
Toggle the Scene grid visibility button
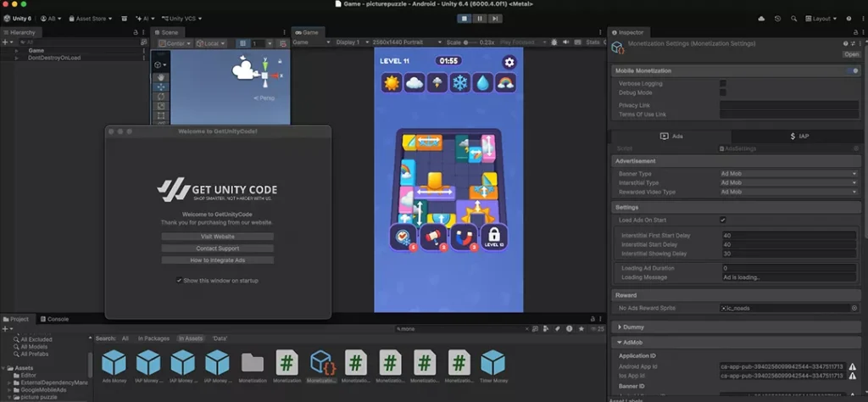coord(242,43)
